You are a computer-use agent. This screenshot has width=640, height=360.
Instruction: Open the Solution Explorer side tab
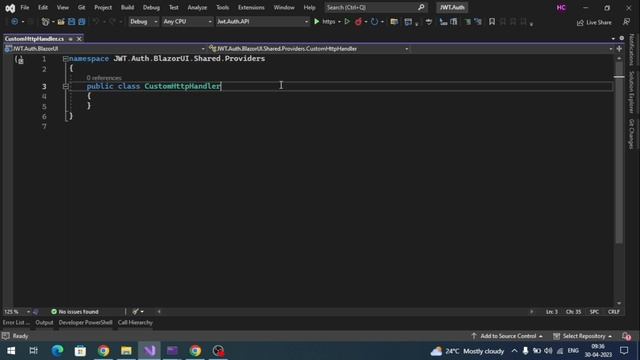tap(631, 92)
